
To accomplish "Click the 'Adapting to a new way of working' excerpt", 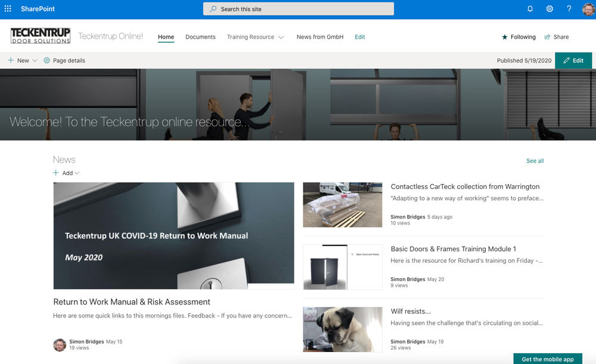I will coord(467,198).
